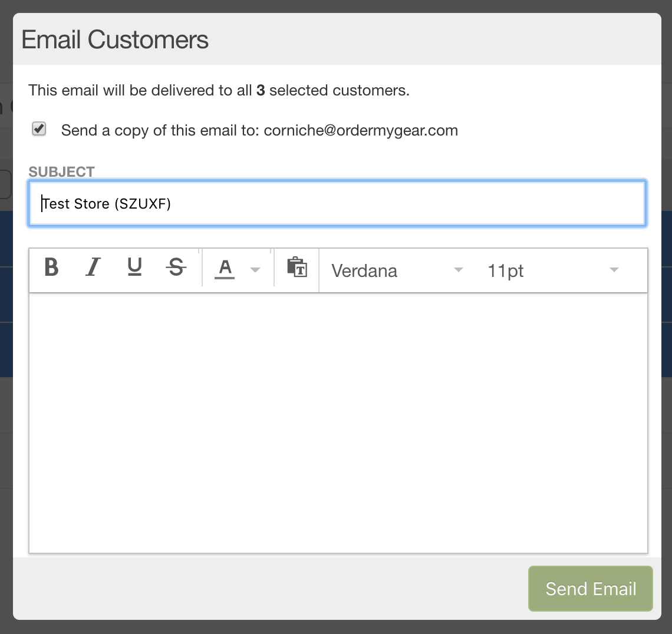Open the text color picker arrow

(255, 270)
